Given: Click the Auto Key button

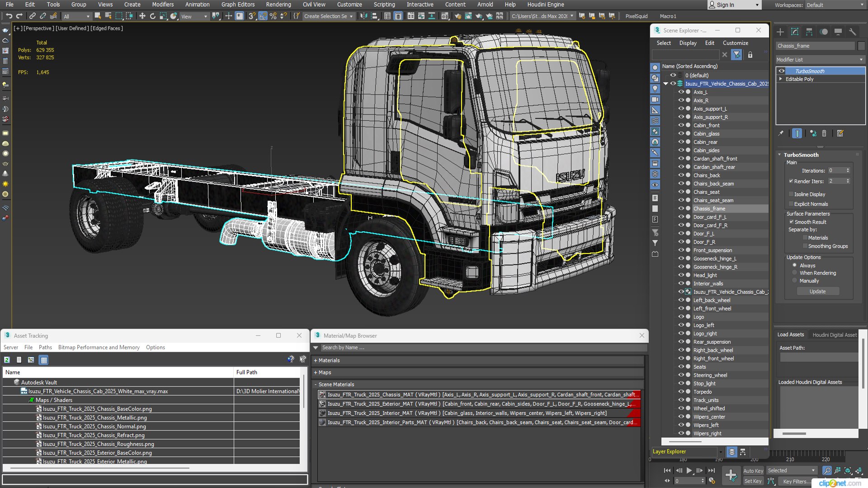Looking at the screenshot, I should (753, 471).
